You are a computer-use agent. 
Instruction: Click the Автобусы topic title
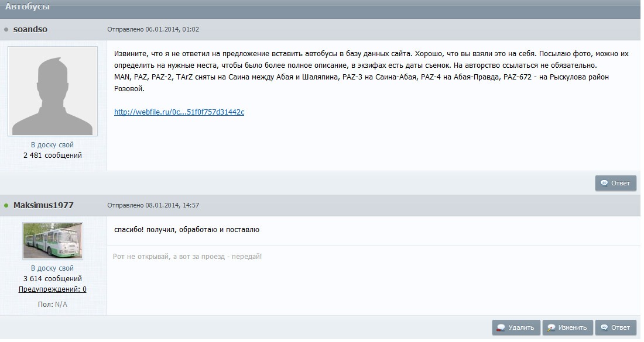pyautogui.click(x=28, y=6)
